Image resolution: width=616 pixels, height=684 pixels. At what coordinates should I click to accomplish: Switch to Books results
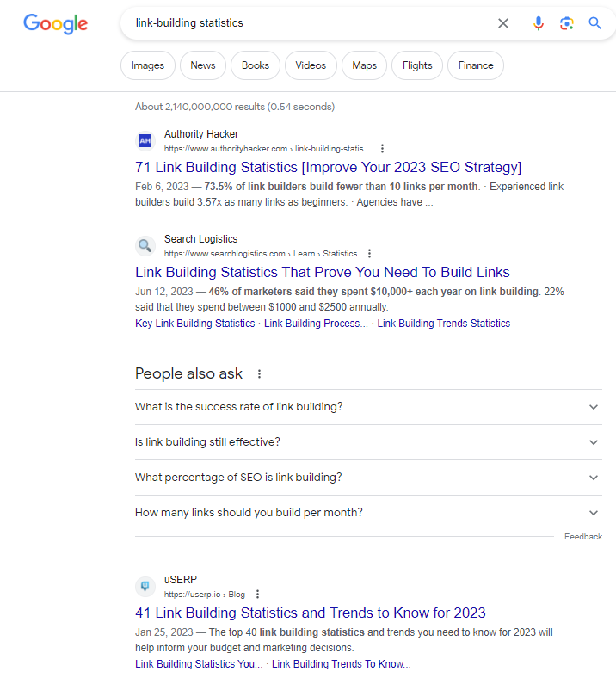[x=256, y=65]
